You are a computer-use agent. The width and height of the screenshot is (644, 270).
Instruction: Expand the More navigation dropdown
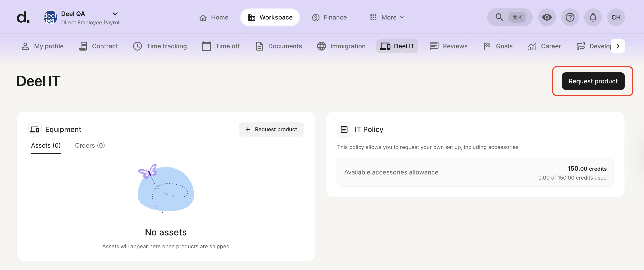(x=387, y=17)
